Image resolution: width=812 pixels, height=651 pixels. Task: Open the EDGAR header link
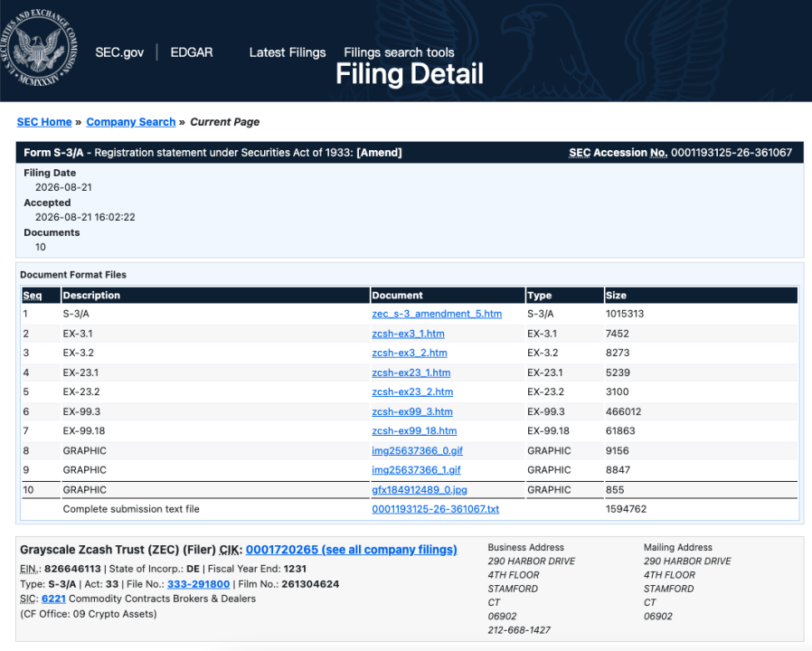(x=192, y=52)
